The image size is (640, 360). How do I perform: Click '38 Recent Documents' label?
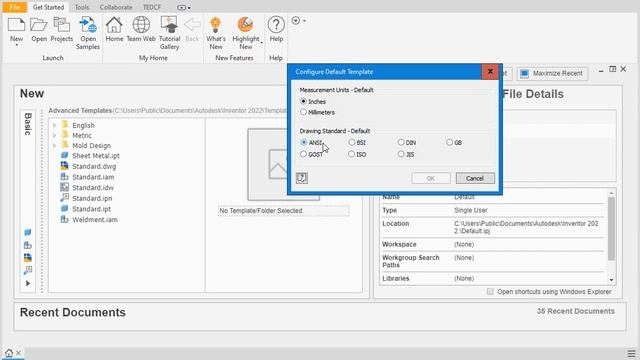point(576,311)
